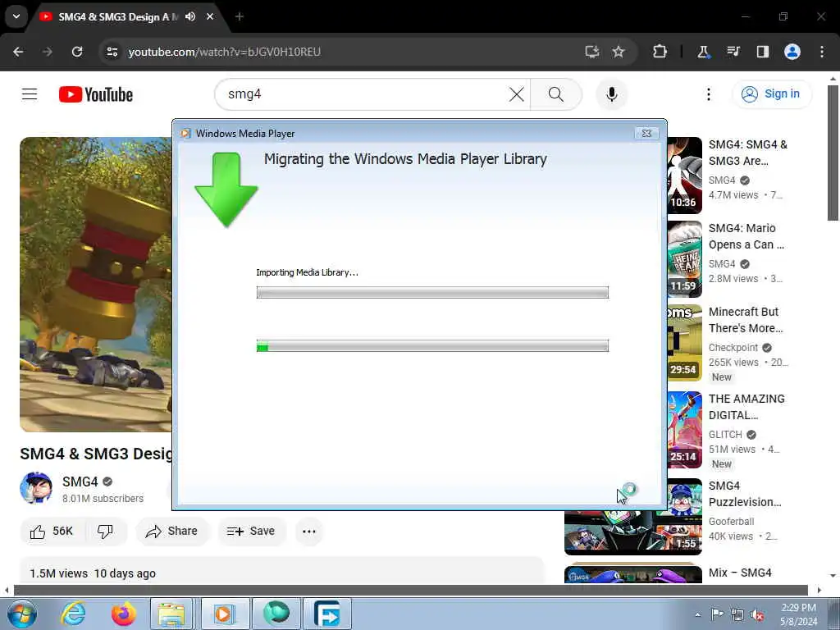Open Mix – SMG4 playlist title
Screen dimensions: 840x630
coord(740,573)
